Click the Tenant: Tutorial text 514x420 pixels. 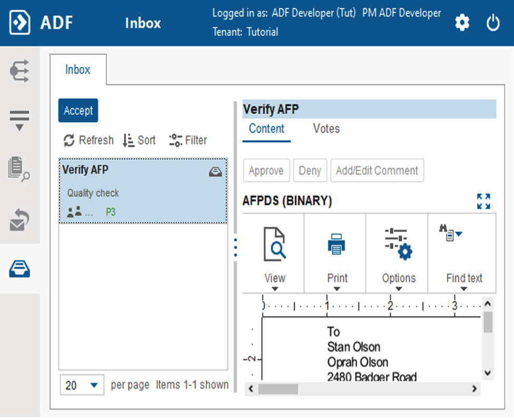(x=245, y=32)
